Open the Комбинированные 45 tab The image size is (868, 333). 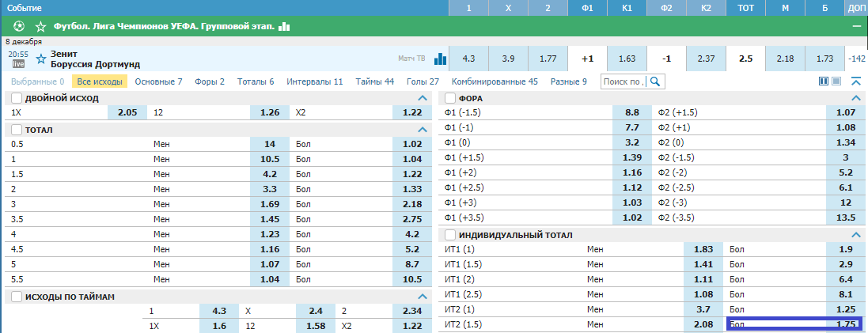tap(495, 81)
